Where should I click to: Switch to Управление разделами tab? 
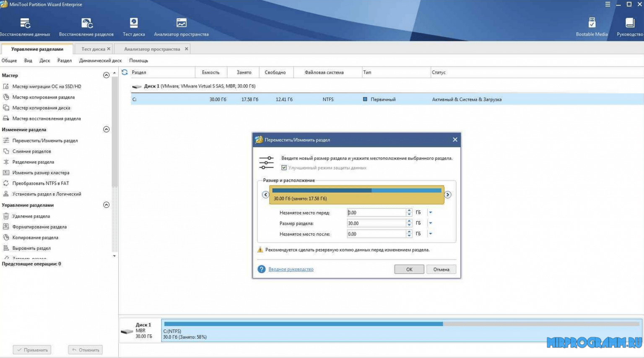(37, 49)
